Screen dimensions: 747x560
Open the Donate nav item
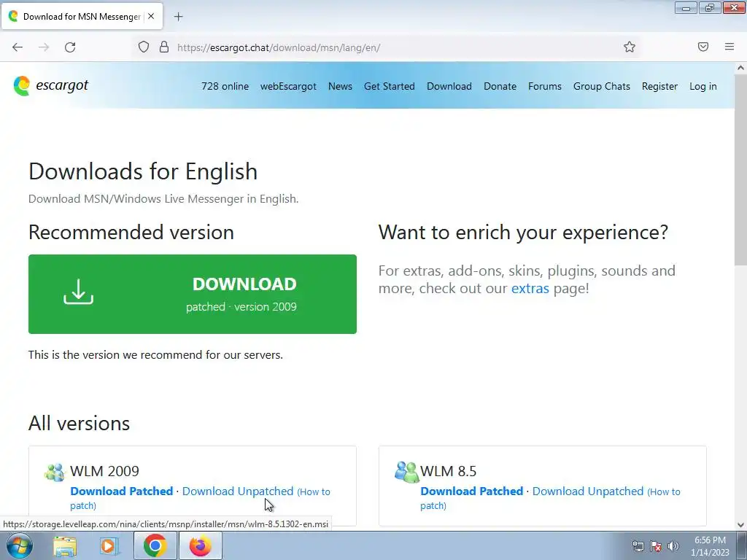500,86
